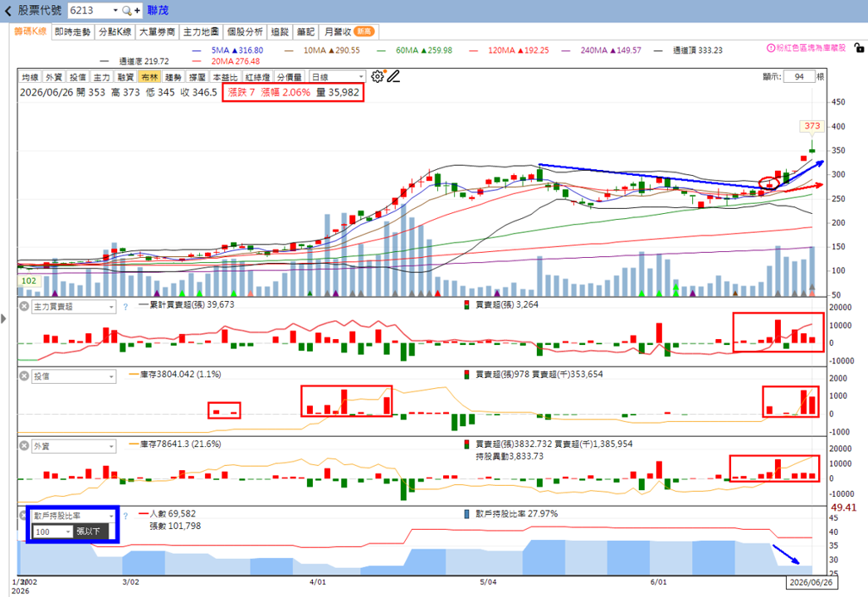Click the 10MA 290.55 legend entry
Viewport: 868px width, 597px height.
point(323,51)
